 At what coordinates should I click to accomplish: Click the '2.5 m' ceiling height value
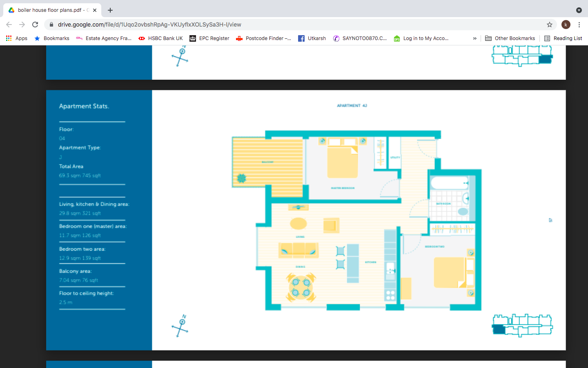click(66, 303)
